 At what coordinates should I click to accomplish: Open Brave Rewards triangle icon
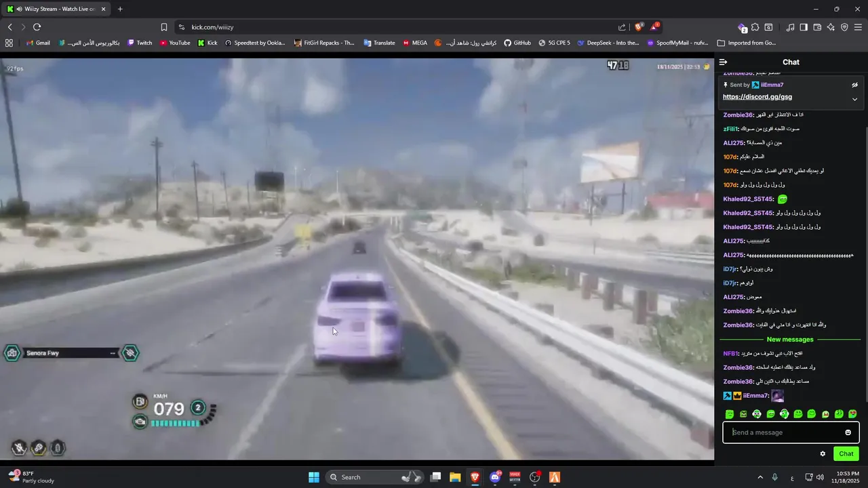click(x=654, y=27)
